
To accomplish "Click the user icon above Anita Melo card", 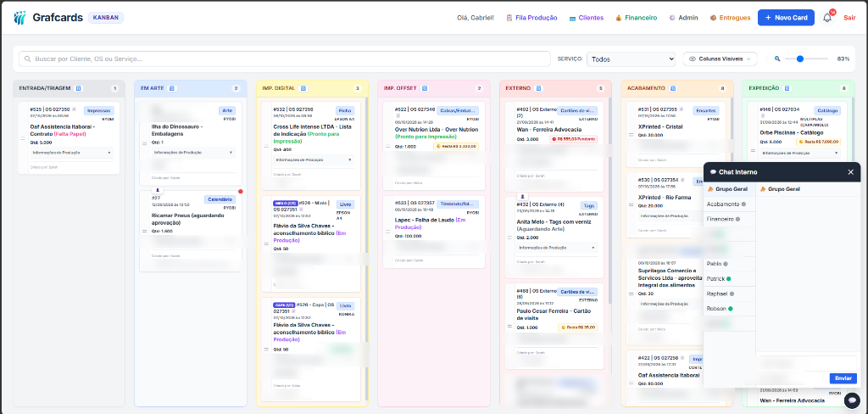I will point(521,196).
